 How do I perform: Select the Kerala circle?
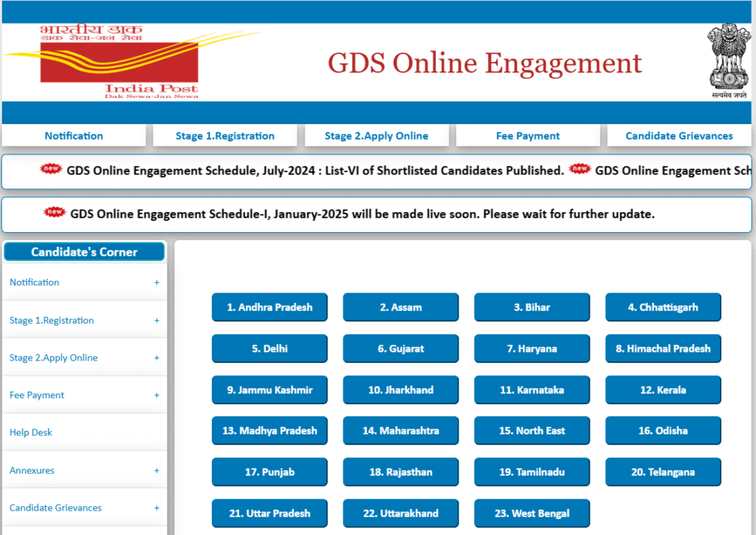click(663, 389)
